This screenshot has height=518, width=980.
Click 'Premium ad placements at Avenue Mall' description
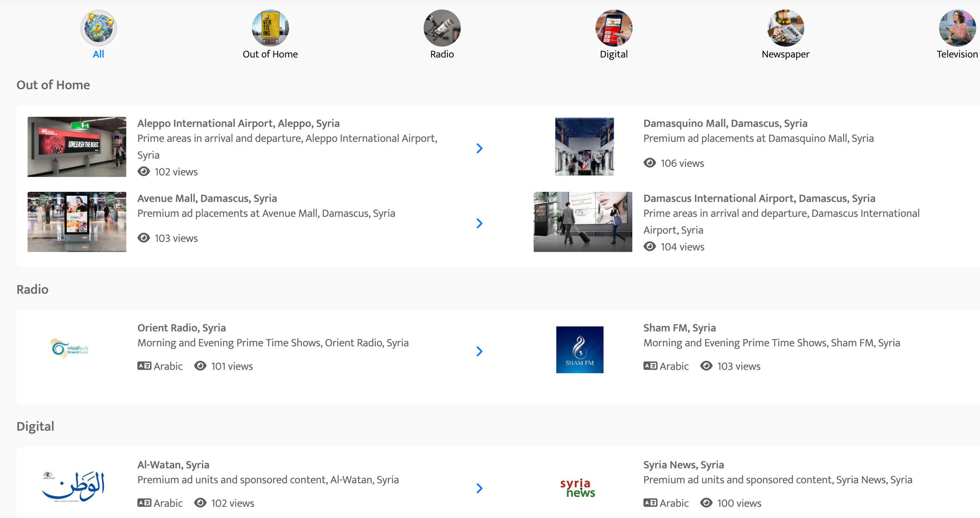(266, 213)
